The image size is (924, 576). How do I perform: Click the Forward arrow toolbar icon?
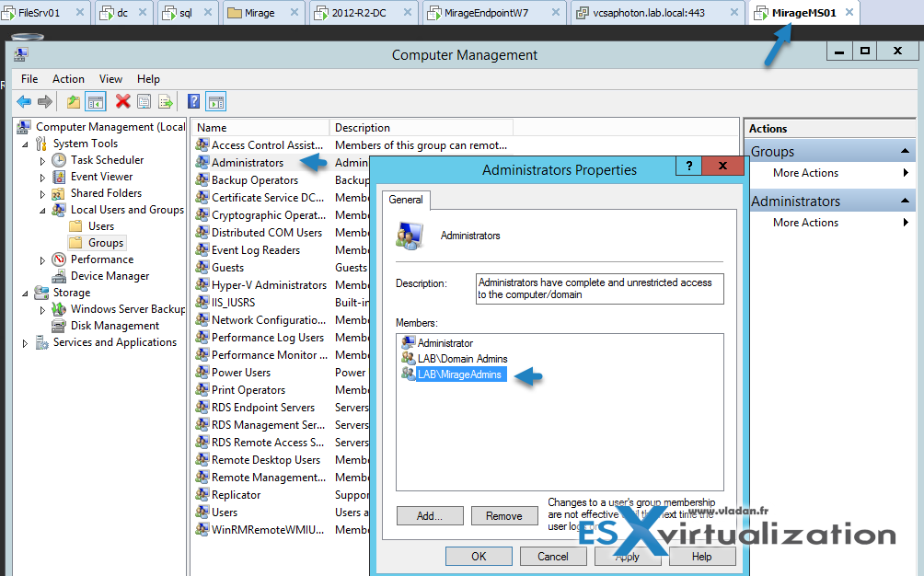coord(45,102)
